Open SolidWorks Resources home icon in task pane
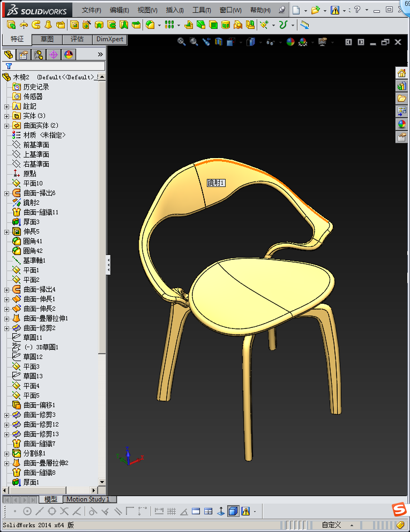410x532 pixels. tap(401, 73)
